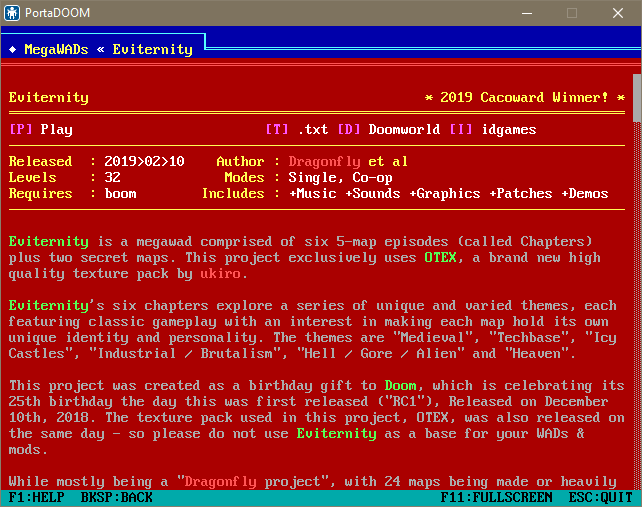Click +Sounds in the Includes row
The height and width of the screenshot is (507, 642).
coord(373,193)
